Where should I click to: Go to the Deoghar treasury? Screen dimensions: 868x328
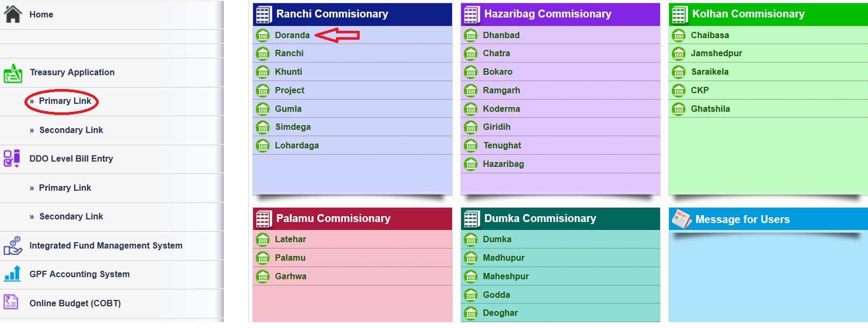pyautogui.click(x=500, y=313)
